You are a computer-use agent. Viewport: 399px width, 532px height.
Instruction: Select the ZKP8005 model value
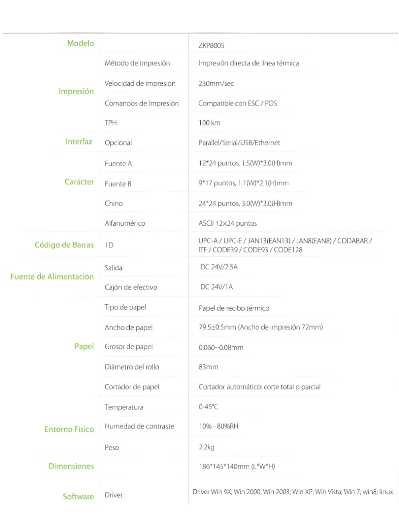click(x=211, y=46)
